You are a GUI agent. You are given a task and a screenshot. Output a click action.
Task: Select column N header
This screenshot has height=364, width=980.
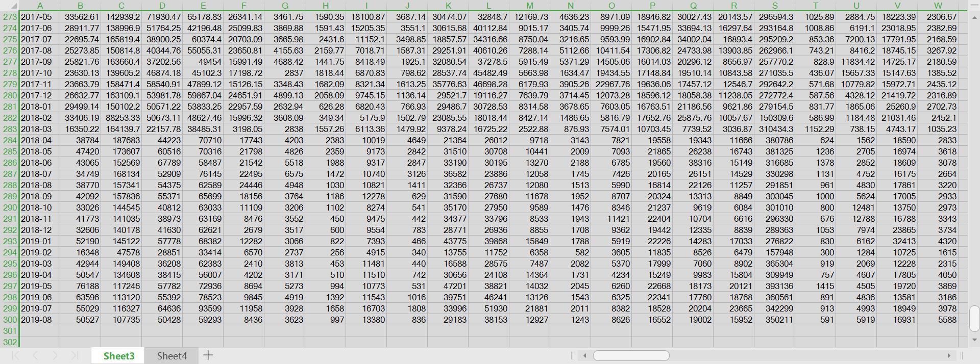pyautogui.click(x=571, y=6)
